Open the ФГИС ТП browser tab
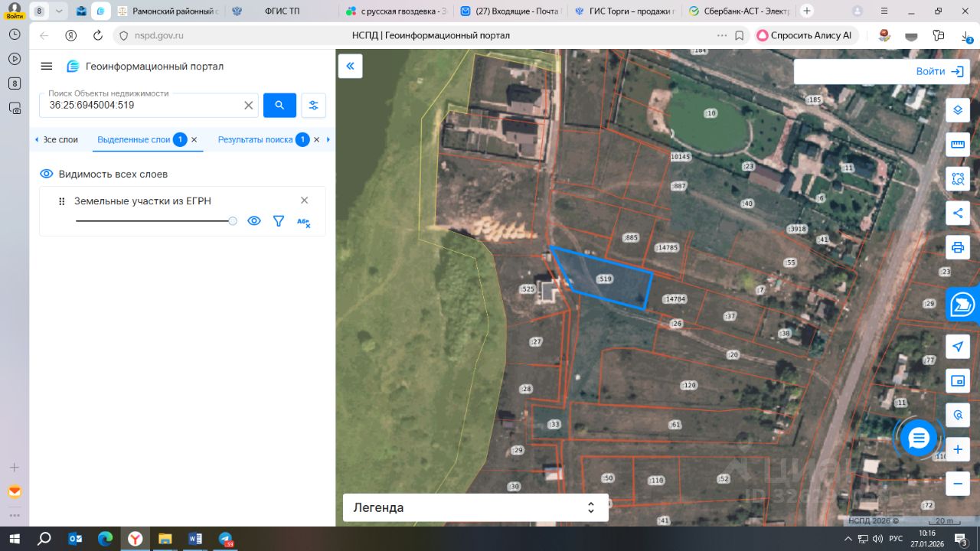Image resolution: width=980 pixels, height=551 pixels. (x=280, y=11)
